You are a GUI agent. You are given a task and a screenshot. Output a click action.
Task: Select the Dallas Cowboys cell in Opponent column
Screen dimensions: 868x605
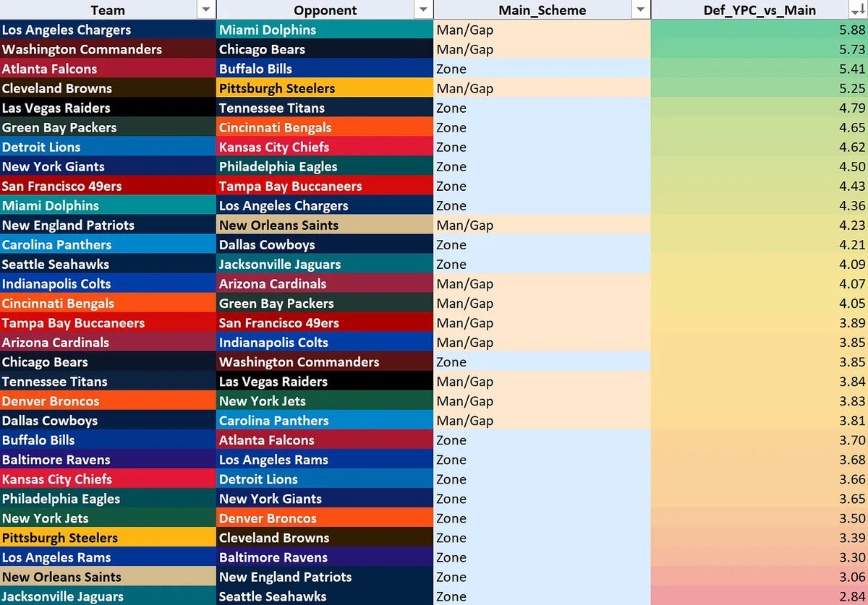tap(325, 245)
